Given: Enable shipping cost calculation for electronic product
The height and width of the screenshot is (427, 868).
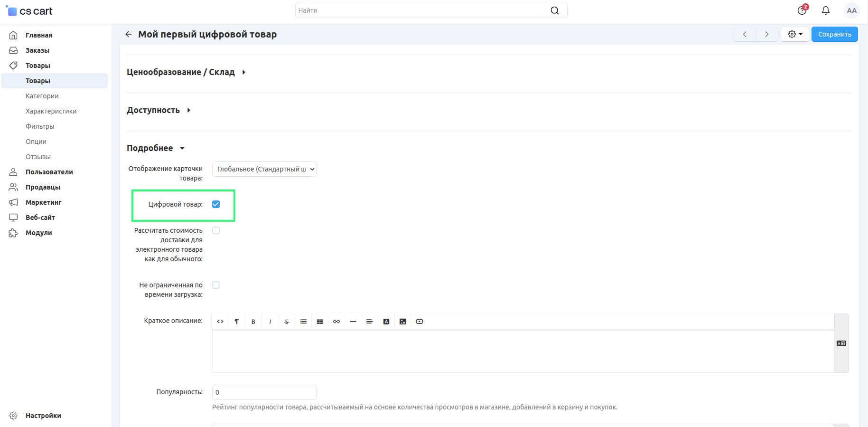Looking at the screenshot, I should coord(216,230).
